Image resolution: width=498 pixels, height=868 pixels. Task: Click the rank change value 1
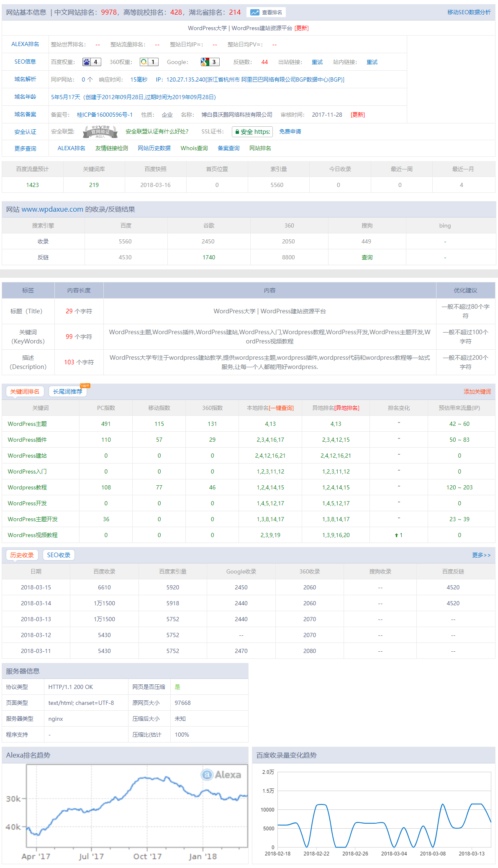tap(398, 535)
